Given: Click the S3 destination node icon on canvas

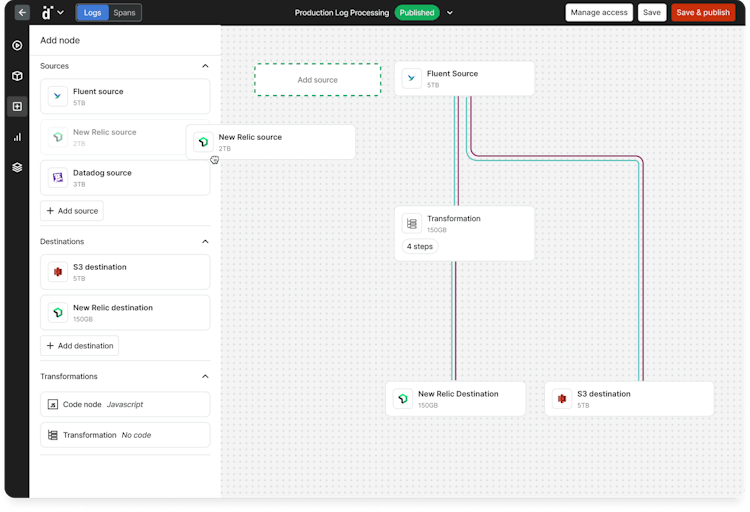Looking at the screenshot, I should (562, 399).
